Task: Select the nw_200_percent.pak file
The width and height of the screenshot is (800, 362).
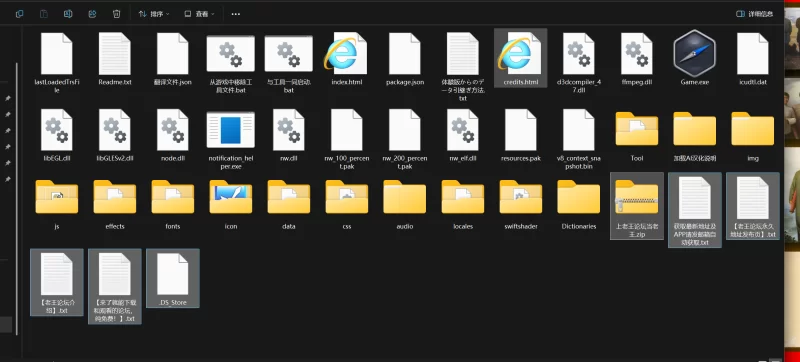Action: (405, 140)
